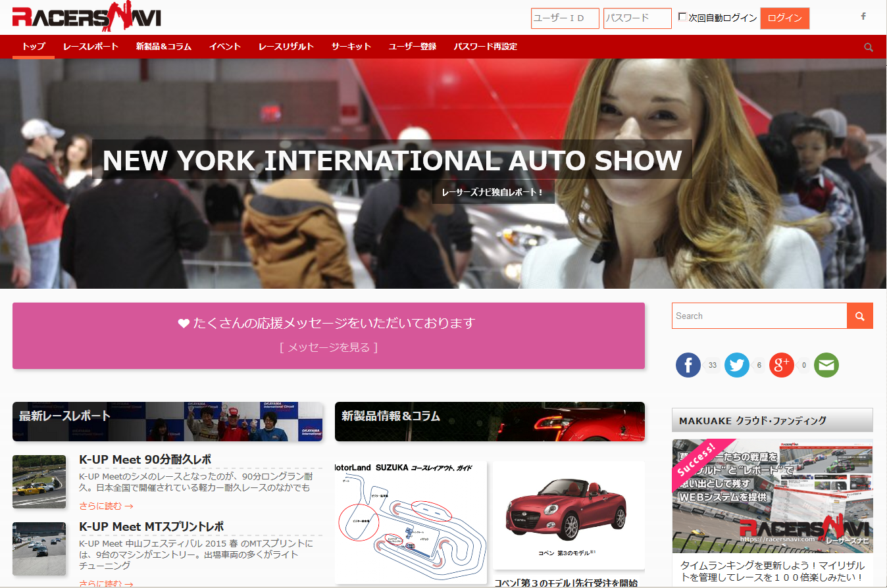887x588 pixels.
Task: Open the 最新レースレポート section banner
Action: (168, 422)
